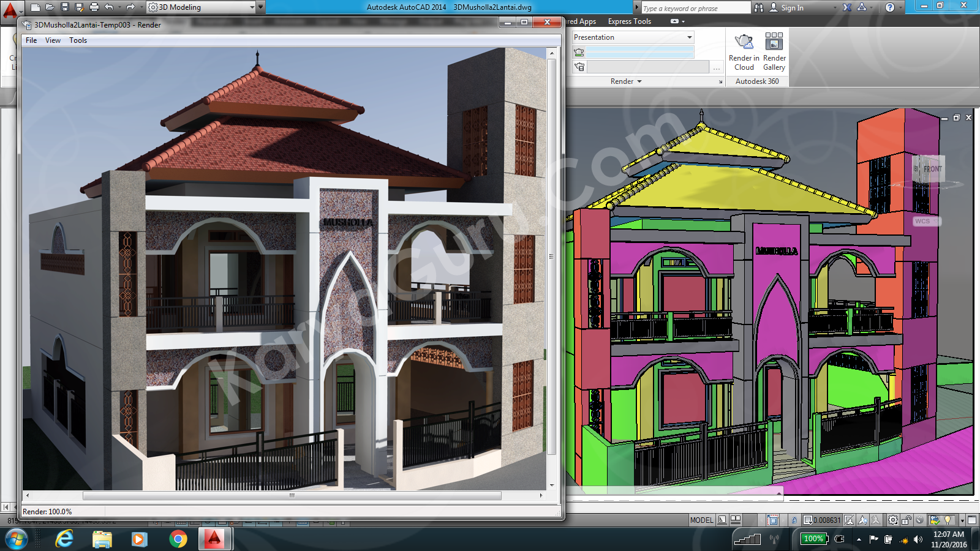Open the Tools menu in the Render window

(78, 40)
